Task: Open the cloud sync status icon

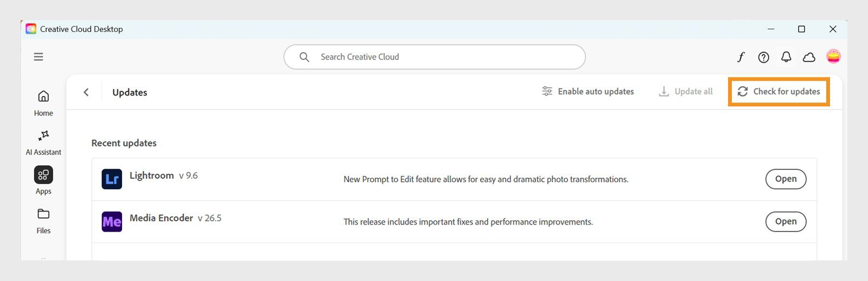Action: click(x=809, y=57)
